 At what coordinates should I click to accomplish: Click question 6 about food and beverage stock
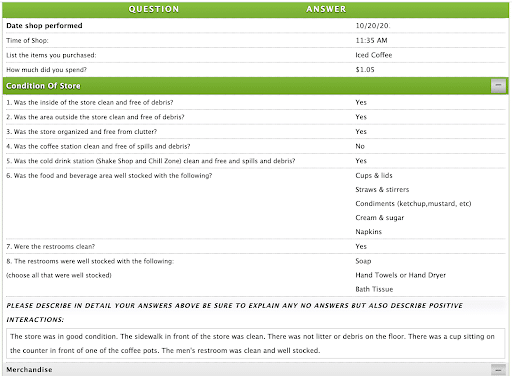pos(109,176)
